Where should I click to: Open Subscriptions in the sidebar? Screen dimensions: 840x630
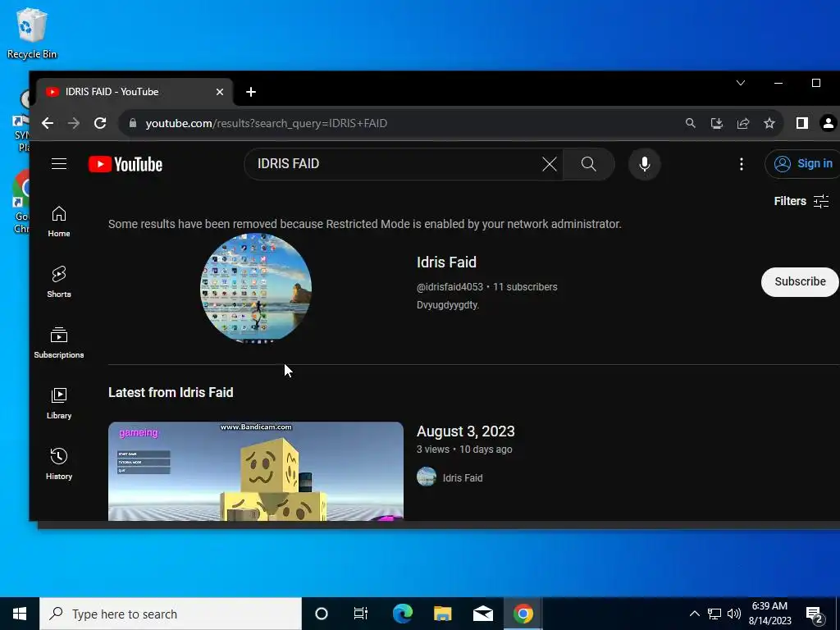point(59,343)
